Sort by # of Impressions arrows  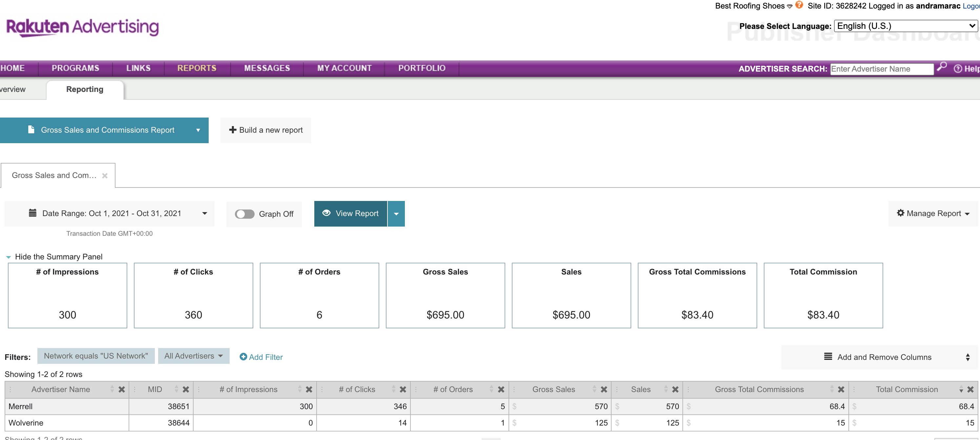300,389
